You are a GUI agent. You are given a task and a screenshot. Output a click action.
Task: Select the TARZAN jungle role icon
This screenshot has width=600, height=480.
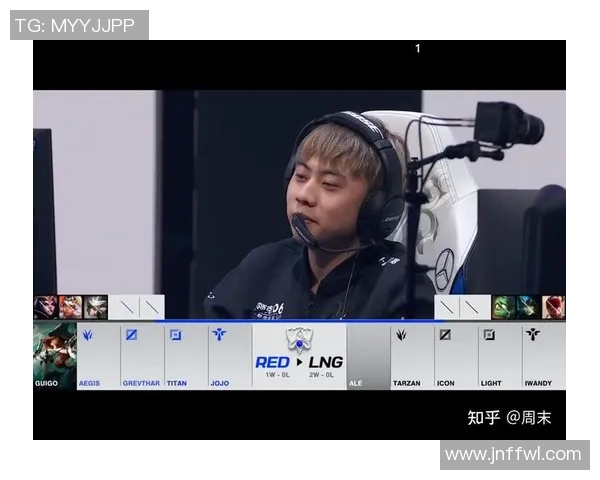(401, 335)
